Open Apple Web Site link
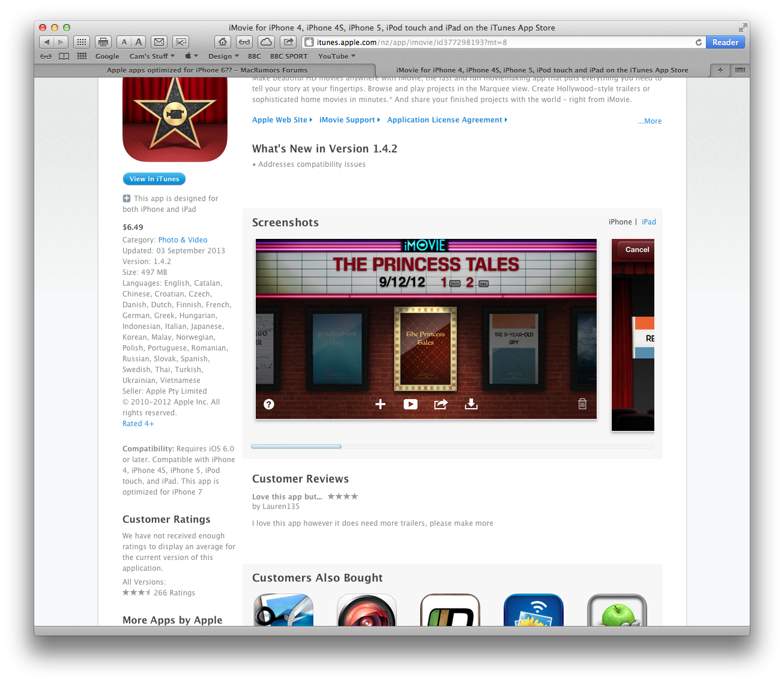 point(282,120)
